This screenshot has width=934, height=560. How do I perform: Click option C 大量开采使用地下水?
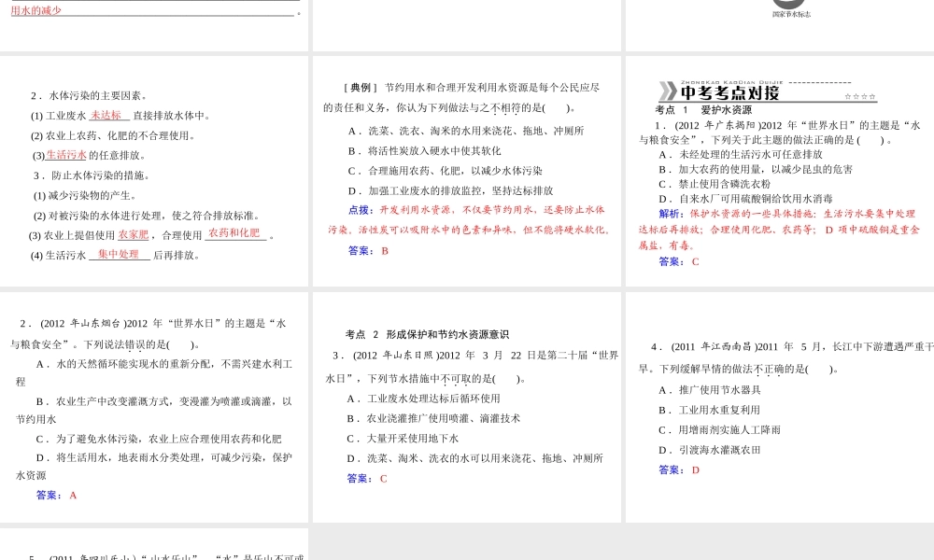tap(403, 439)
